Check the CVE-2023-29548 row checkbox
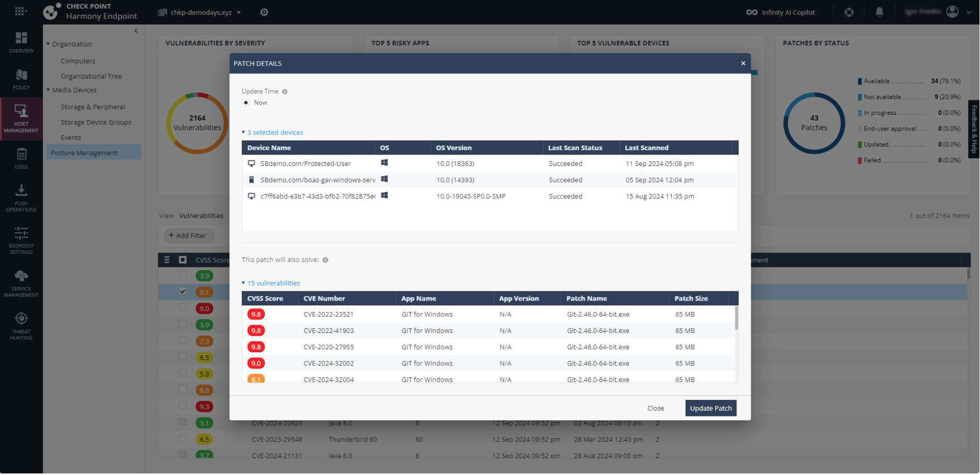The image size is (980, 475). coord(182,438)
